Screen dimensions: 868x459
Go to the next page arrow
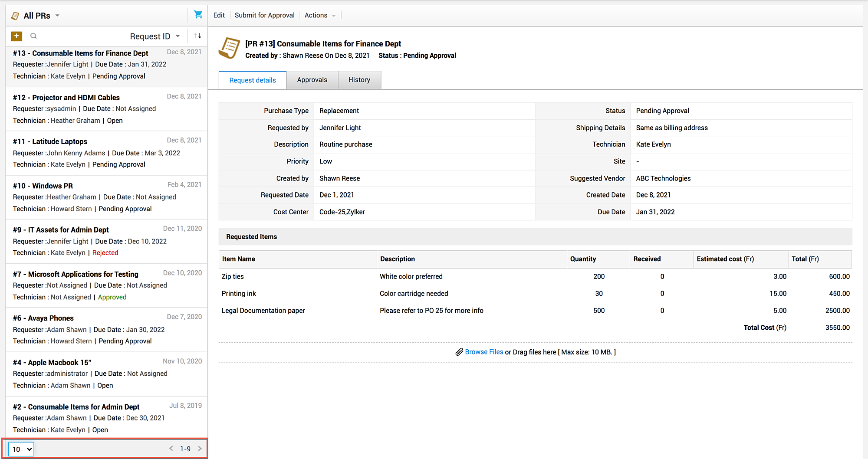pos(200,449)
